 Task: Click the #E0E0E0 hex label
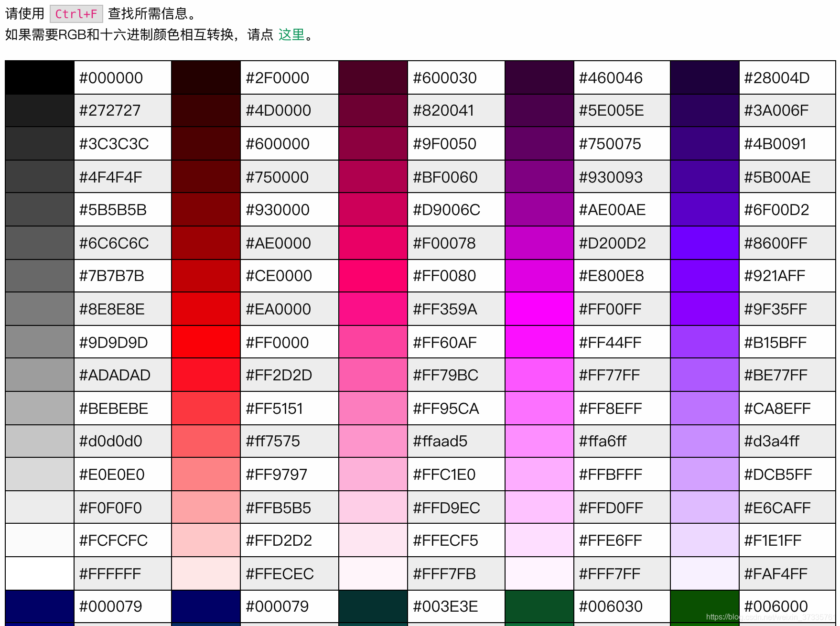click(x=112, y=475)
